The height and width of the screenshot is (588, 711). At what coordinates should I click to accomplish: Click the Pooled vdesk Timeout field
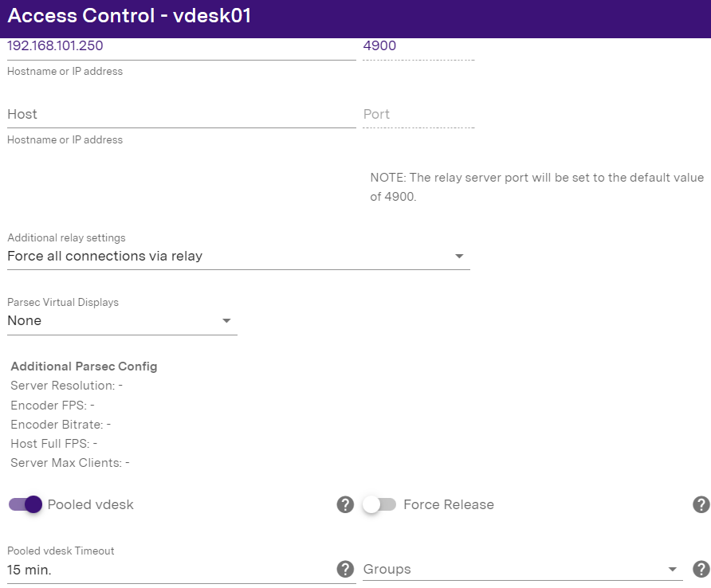(x=167, y=570)
